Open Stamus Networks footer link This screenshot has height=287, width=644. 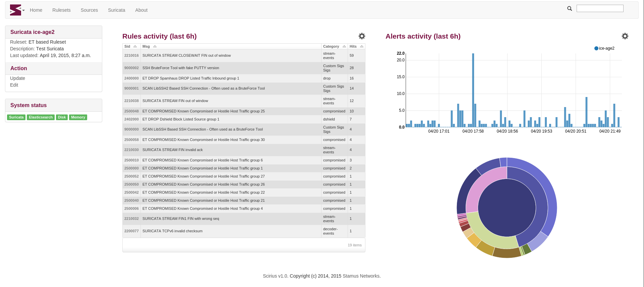pyautogui.click(x=361, y=276)
